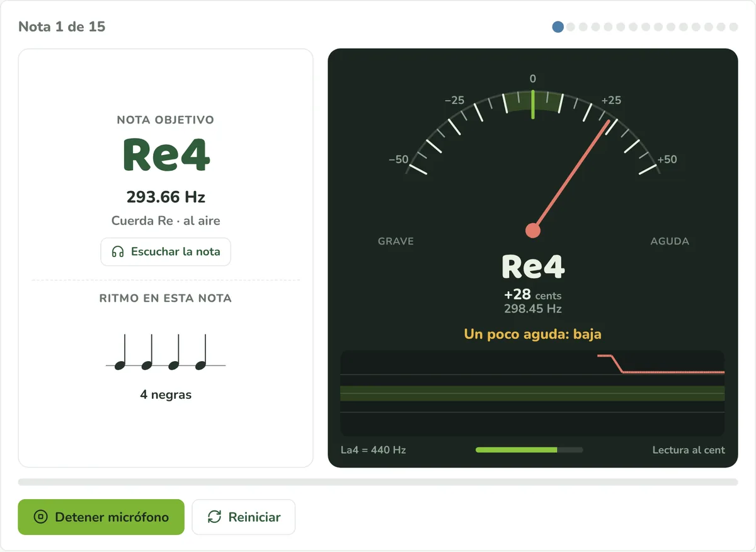756x552 pixels.
Task: Click the four quarter notes rhythm image
Action: pos(166,352)
